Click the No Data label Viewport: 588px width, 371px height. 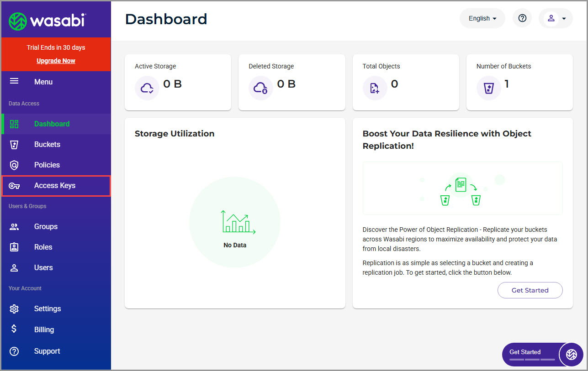(235, 245)
